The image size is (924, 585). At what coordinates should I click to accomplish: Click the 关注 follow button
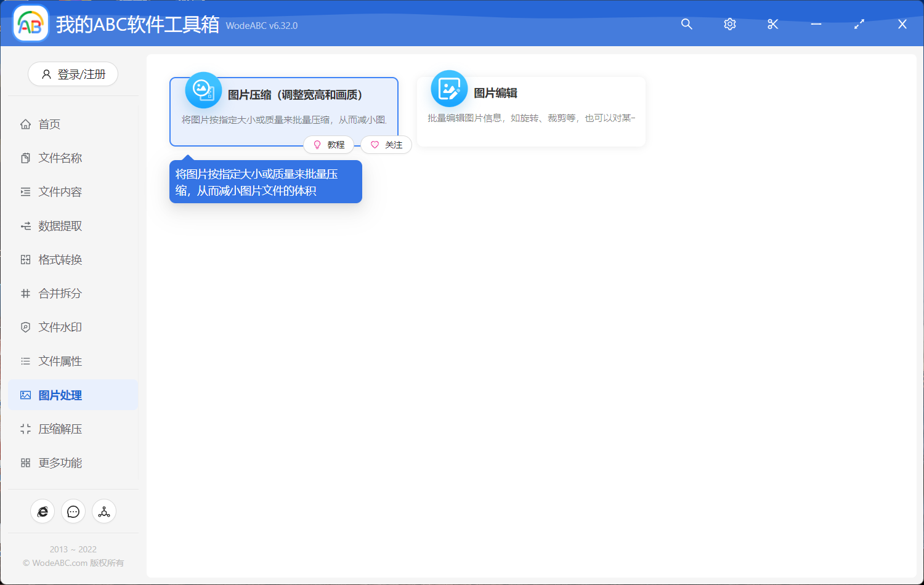click(386, 144)
